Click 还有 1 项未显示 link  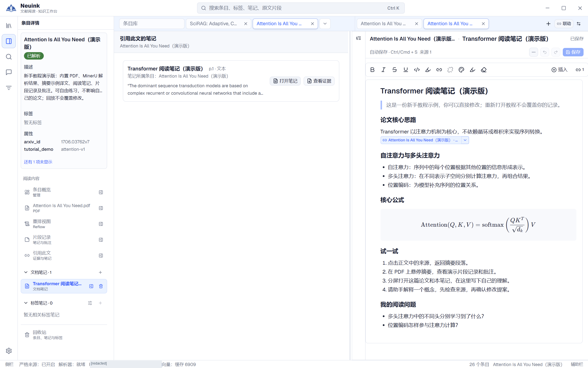click(x=38, y=162)
